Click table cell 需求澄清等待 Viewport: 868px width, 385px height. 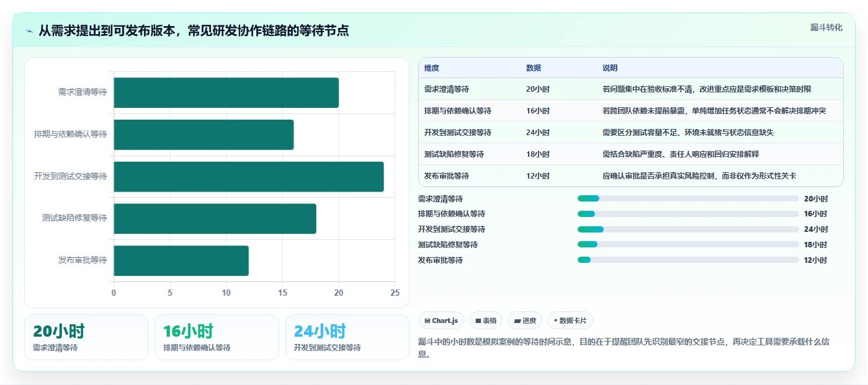coord(447,89)
